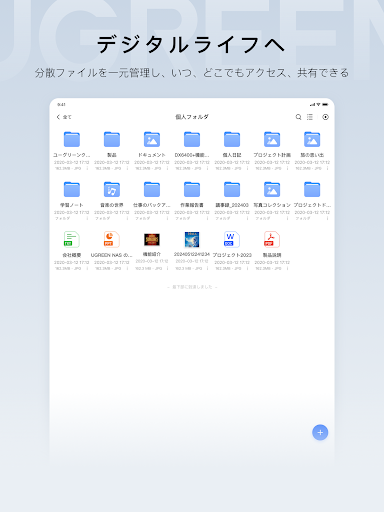Open the 写真コレクション picture folder
384x512 pixels.
(272, 189)
